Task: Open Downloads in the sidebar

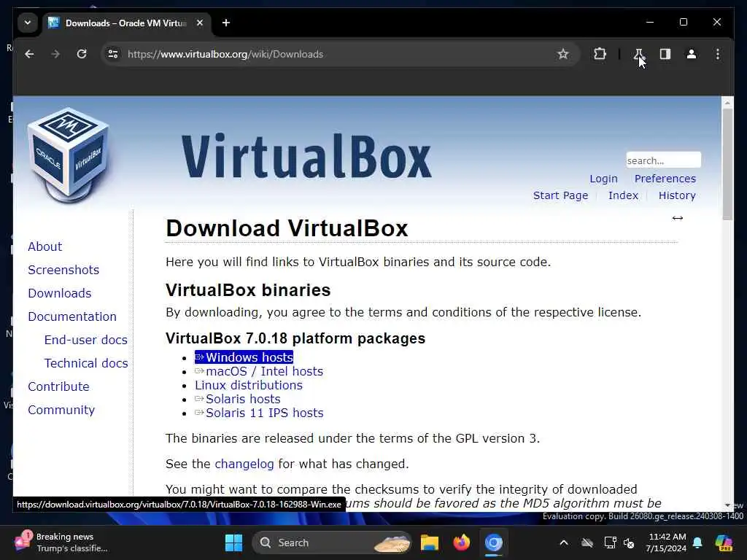Action: coord(60,293)
